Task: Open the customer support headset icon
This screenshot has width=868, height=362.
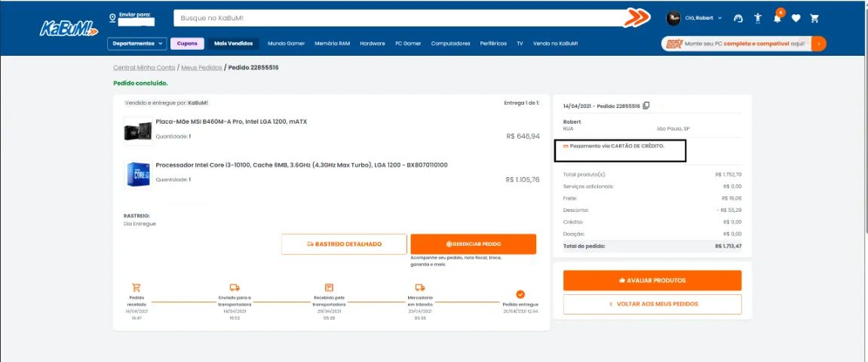Action: 738,18
